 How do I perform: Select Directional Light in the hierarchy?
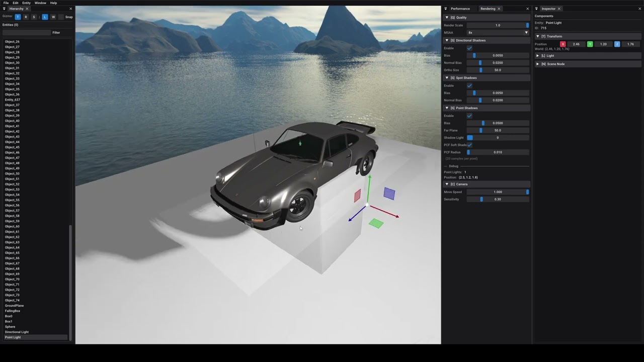coord(35,332)
